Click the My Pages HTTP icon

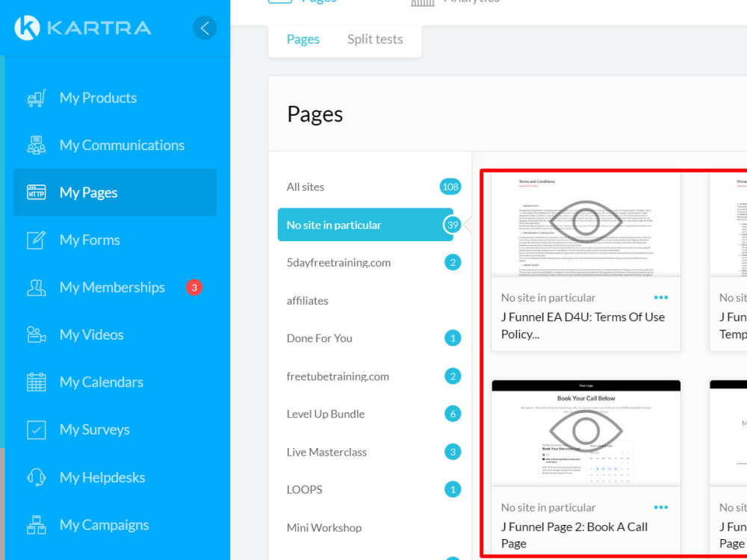[36, 193]
